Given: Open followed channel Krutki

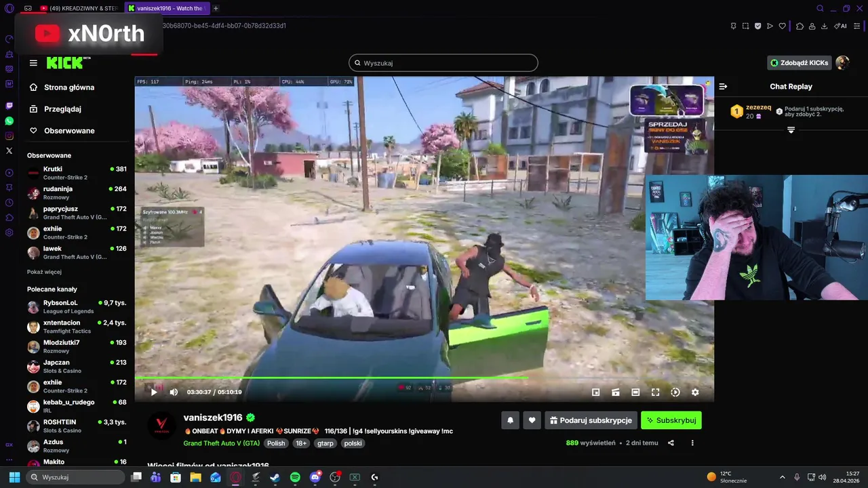Looking at the screenshot, I should click(x=77, y=173).
